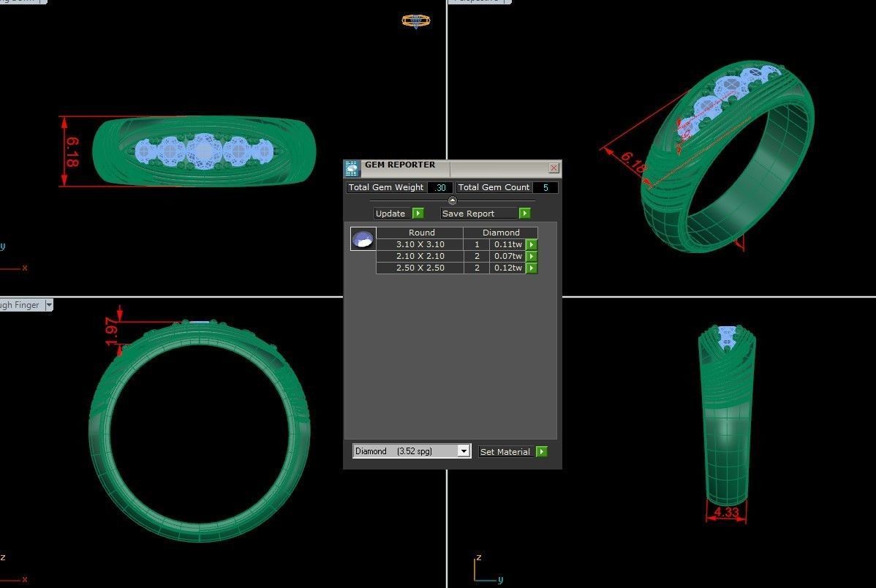Click the 1.97 dimension in Through Finger view
The width and height of the screenshot is (876, 588).
[x=112, y=331]
